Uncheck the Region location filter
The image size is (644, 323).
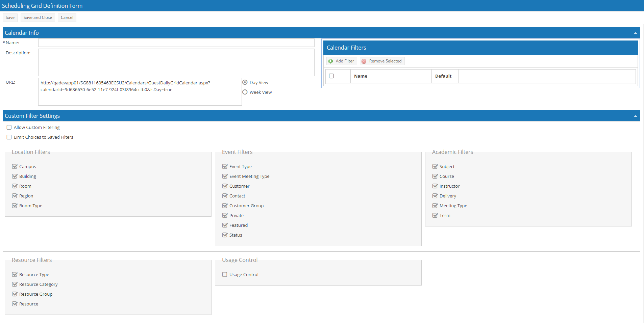coord(15,196)
